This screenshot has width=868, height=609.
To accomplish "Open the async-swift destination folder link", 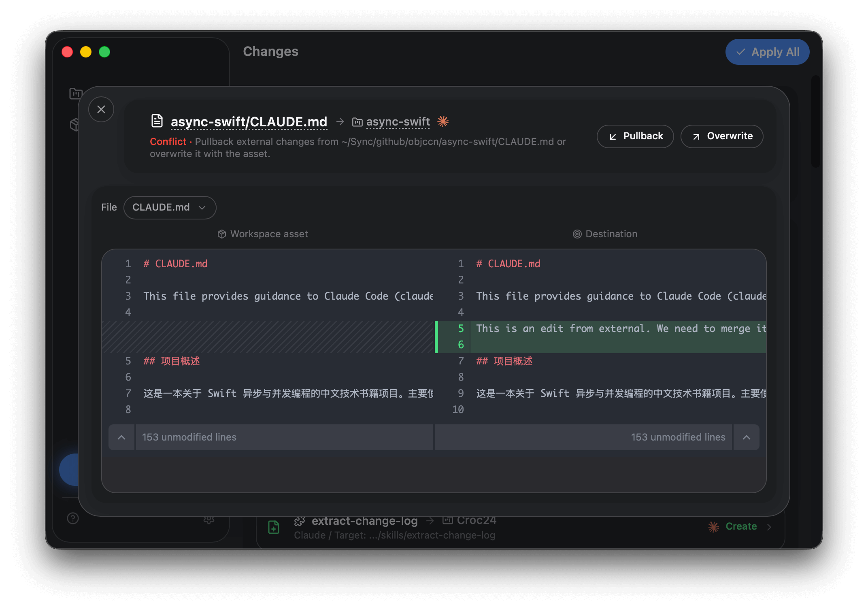I will (398, 121).
